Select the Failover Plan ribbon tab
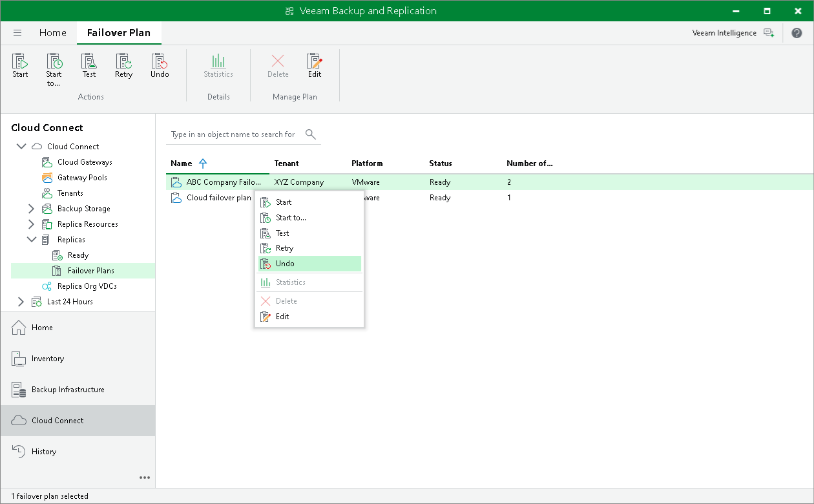The height and width of the screenshot is (504, 814). [x=119, y=33]
